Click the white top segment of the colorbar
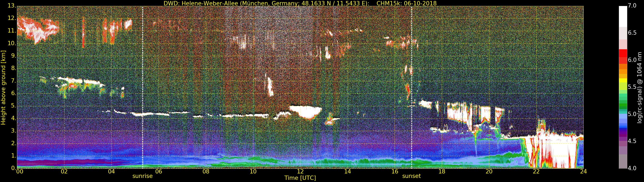The height and width of the screenshot is (182, 644). (623, 16)
